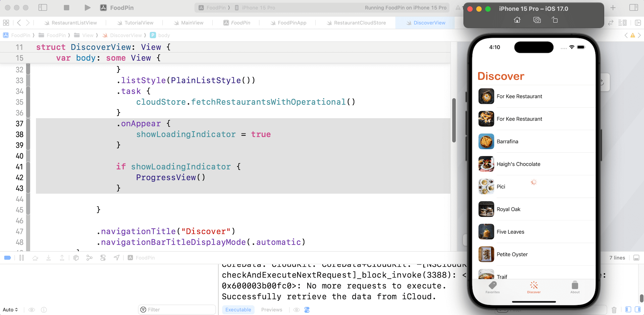Expand the DiscoverView breadcrumb in jump bar
Screen dimensions: 644x315
126,35
